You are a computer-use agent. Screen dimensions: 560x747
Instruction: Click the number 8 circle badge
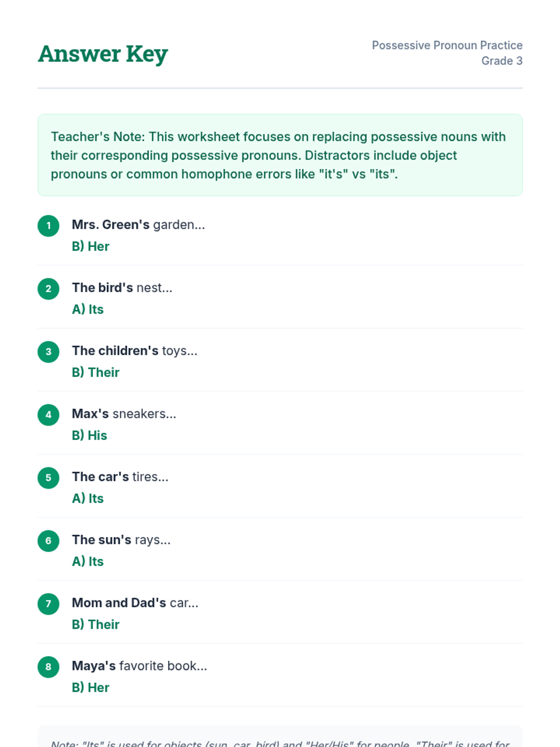pos(48,667)
